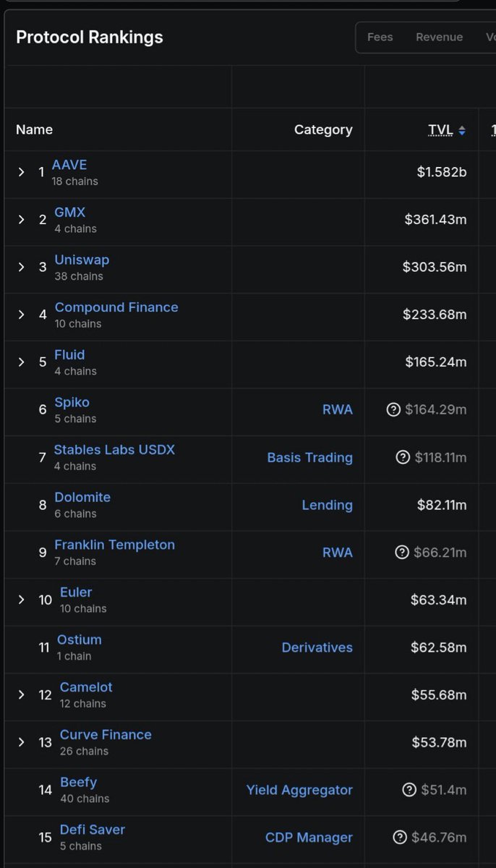Viewport: 496px width, 868px height.
Task: Open the Yield Aggregator category
Action: click(299, 791)
